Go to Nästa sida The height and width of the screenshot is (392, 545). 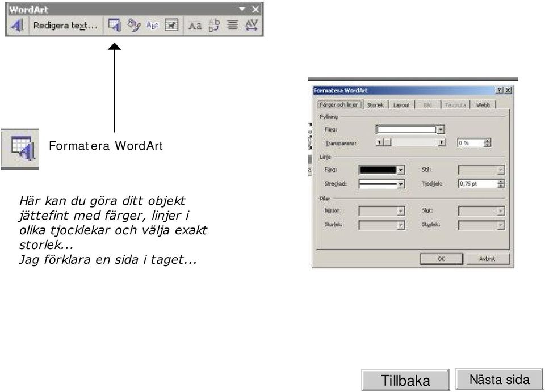point(499,379)
